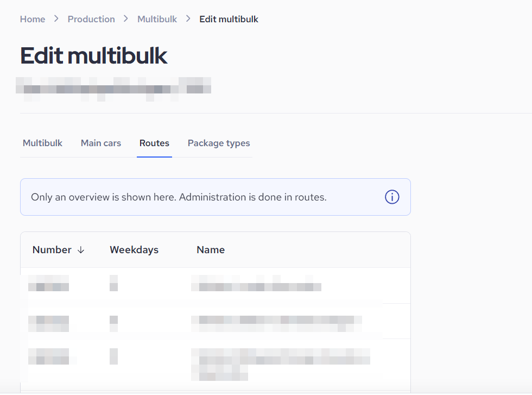Sort by the Number column header
Screen dimensions: 532x395
point(52,250)
